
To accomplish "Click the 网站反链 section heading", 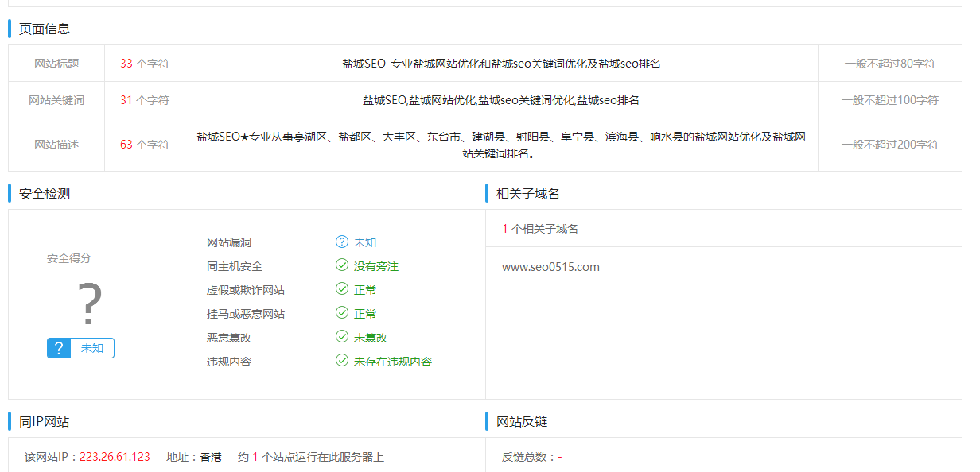I will coord(522,421).
